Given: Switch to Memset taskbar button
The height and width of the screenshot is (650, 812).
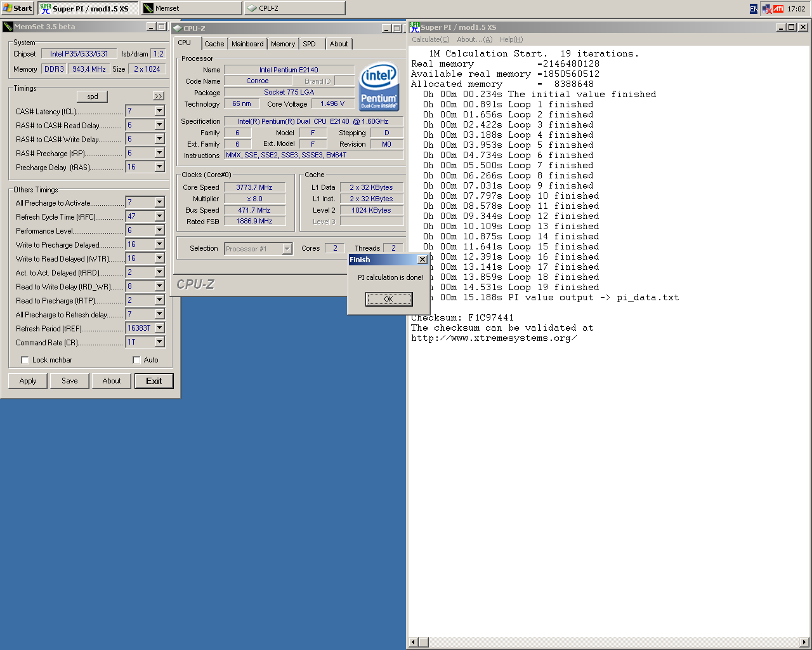Looking at the screenshot, I should tap(191, 8).
